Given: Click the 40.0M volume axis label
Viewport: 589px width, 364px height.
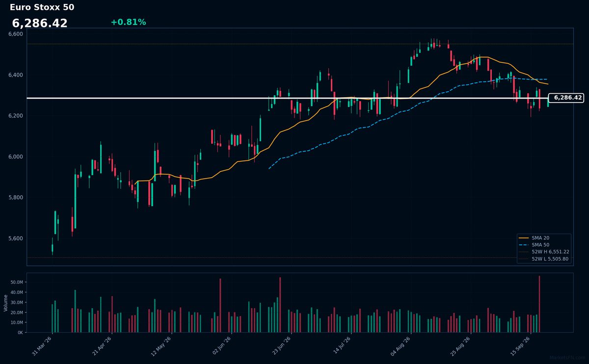Looking at the screenshot, I should point(17,292).
